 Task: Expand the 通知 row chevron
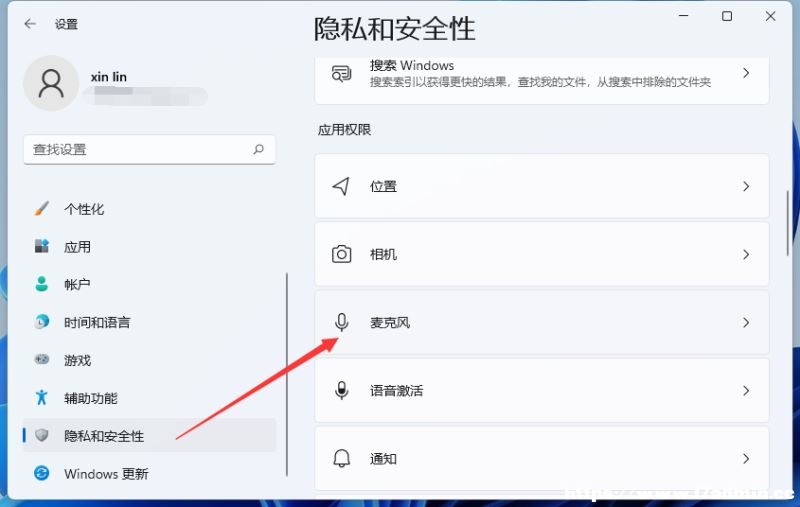tap(746, 459)
